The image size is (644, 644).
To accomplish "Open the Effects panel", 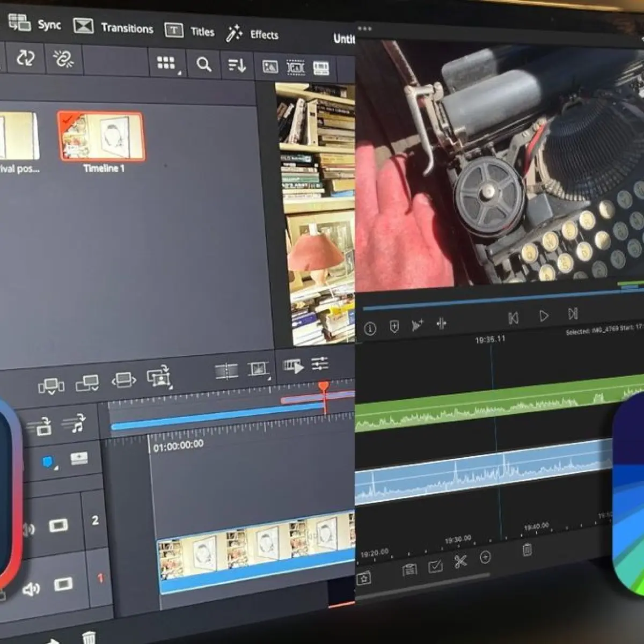I will click(252, 34).
